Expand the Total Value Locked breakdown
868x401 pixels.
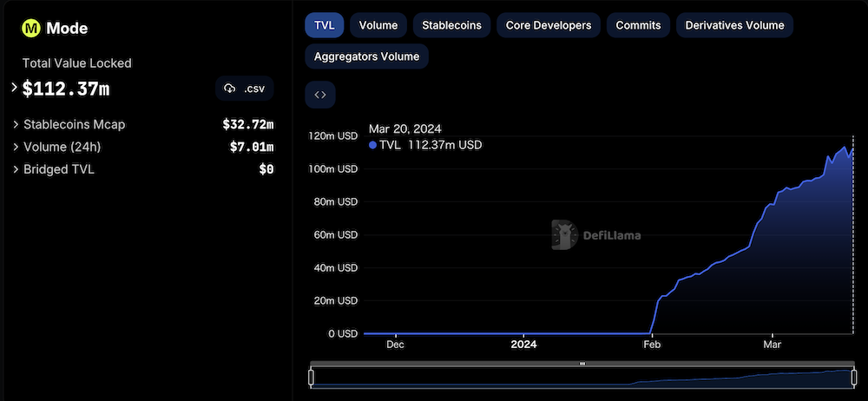click(15, 88)
